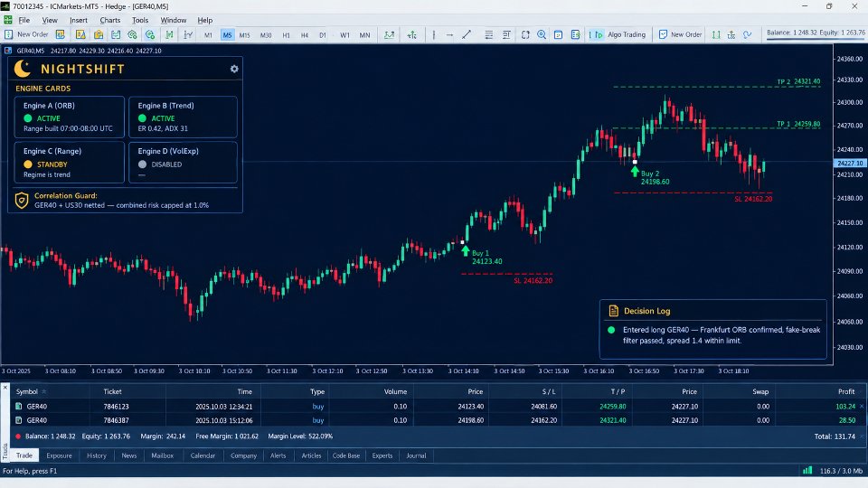Click the green bar chart type icon

click(x=169, y=34)
